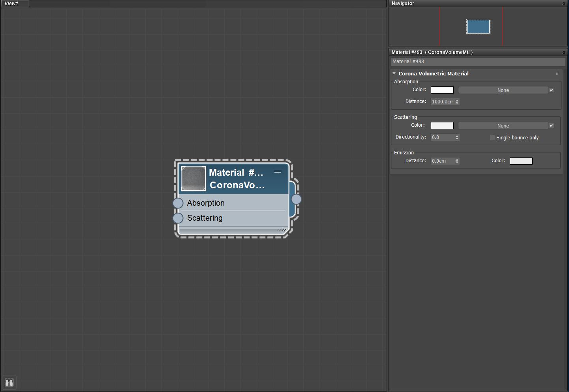Toggle the Scattering map enable checkbox
Image resolution: width=569 pixels, height=392 pixels.
552,126
